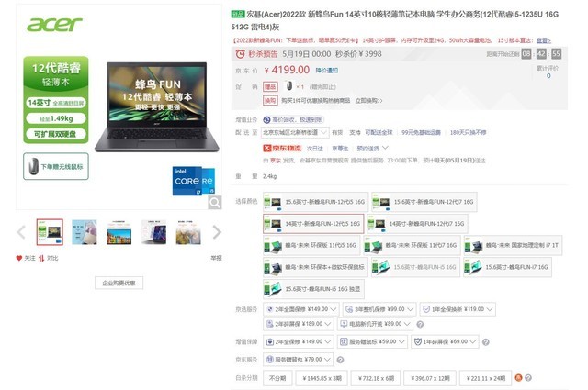Open 2年全国保修 ¥149.00 dropdown
This screenshot has width=588, height=390.
pos(301,309)
